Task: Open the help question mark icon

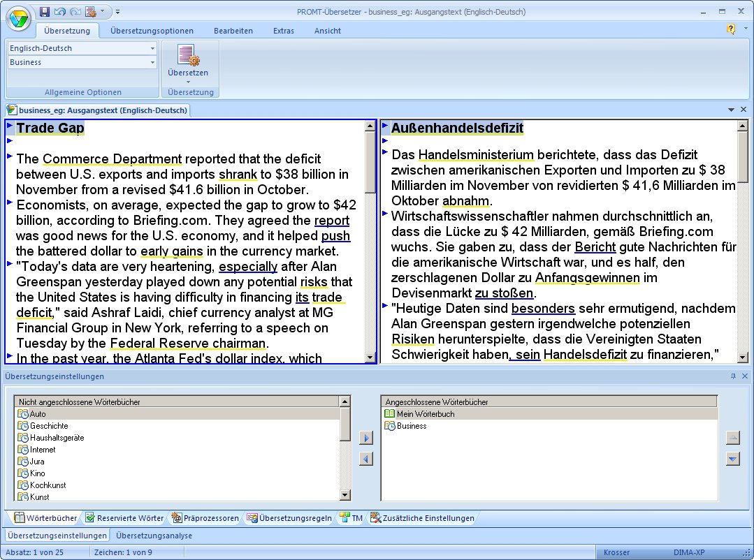Action: pos(731,29)
